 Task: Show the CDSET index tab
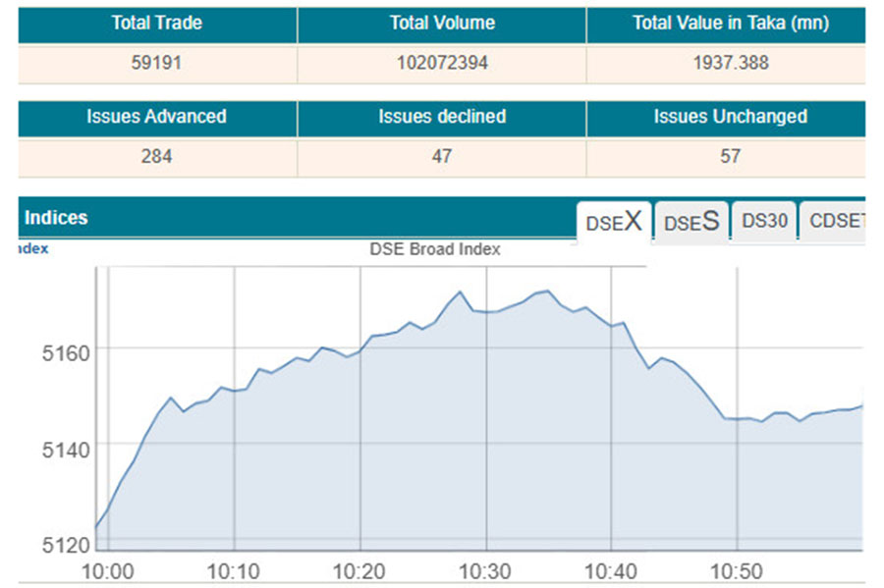tap(834, 222)
